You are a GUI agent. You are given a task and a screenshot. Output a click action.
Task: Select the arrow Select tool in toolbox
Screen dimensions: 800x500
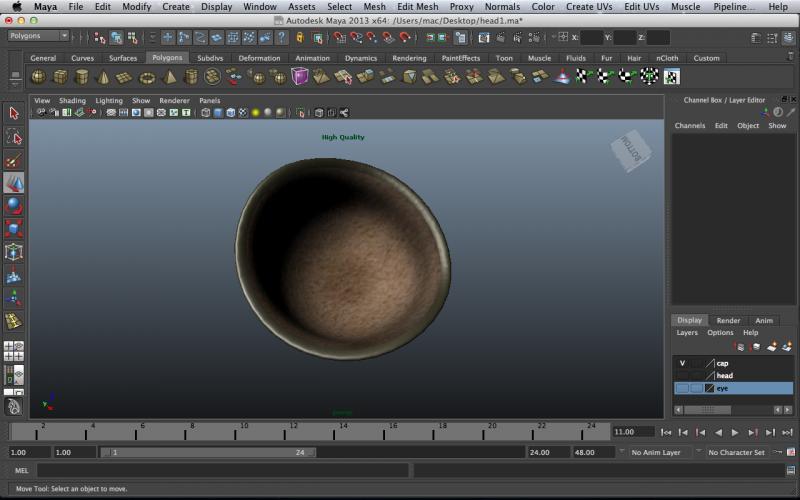tap(14, 113)
